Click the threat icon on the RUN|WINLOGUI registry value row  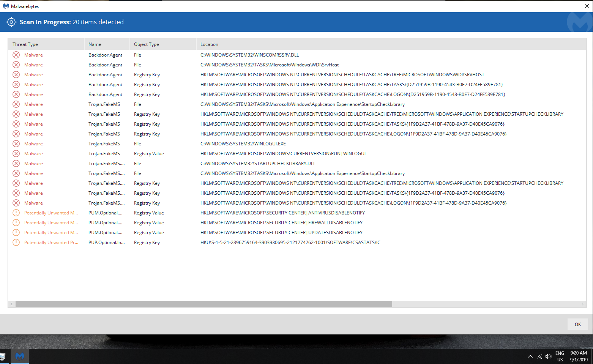(16, 154)
